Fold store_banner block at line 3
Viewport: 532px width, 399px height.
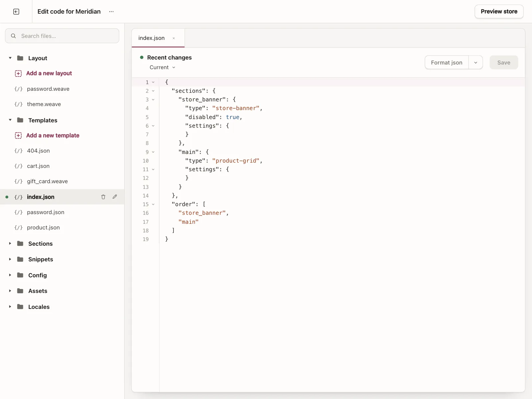tap(153, 99)
